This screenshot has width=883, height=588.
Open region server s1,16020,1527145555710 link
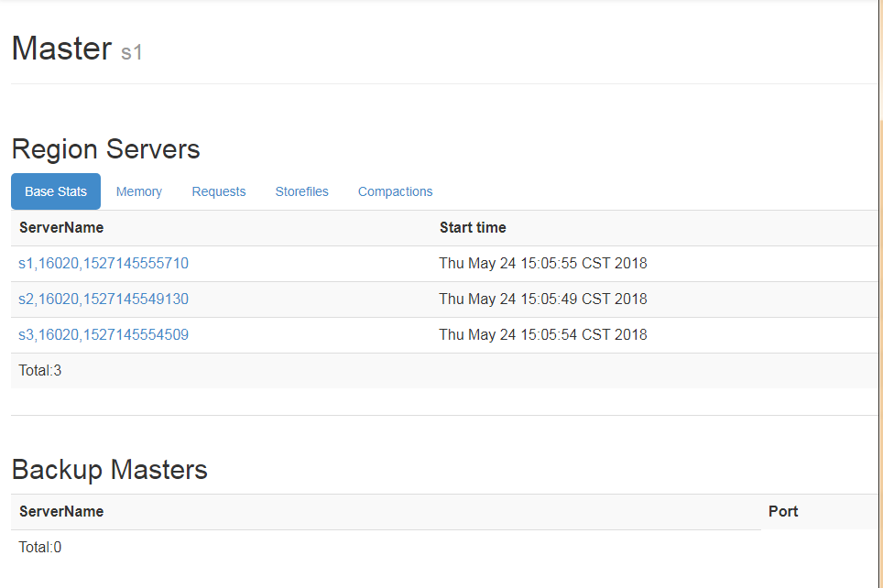point(104,263)
